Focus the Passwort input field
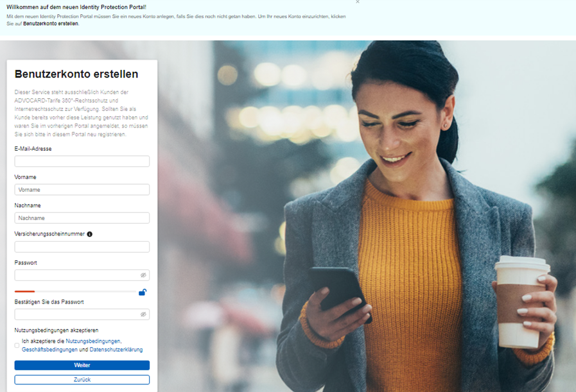This screenshot has width=576, height=392. point(76,275)
